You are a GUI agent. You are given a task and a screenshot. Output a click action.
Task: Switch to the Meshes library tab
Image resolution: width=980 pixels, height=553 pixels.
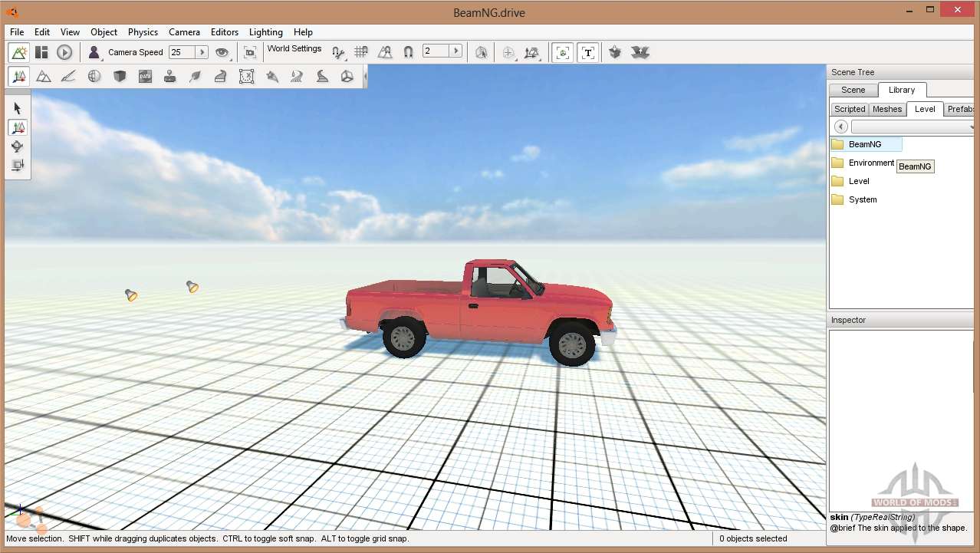887,109
